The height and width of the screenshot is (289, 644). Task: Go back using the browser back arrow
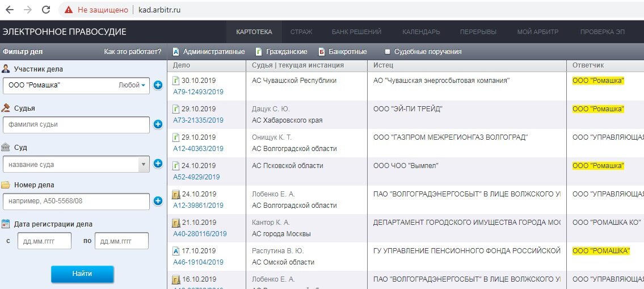click(10, 10)
